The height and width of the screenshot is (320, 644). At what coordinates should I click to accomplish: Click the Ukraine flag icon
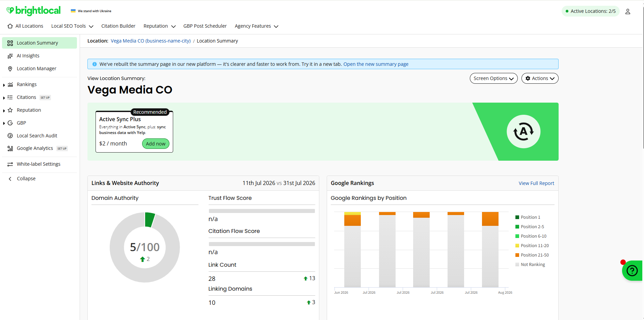point(73,11)
